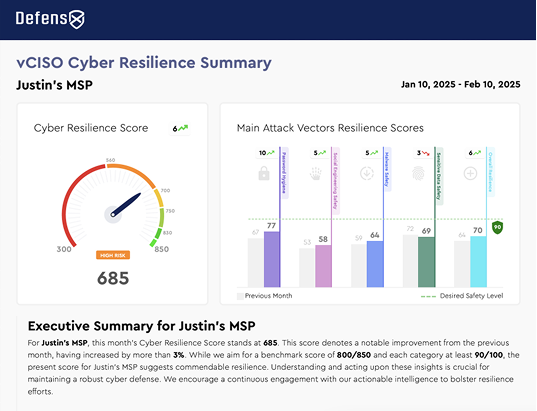Click Main Attack Vectors Resilience Scores title
This screenshot has height=411, width=537.
pyautogui.click(x=330, y=128)
